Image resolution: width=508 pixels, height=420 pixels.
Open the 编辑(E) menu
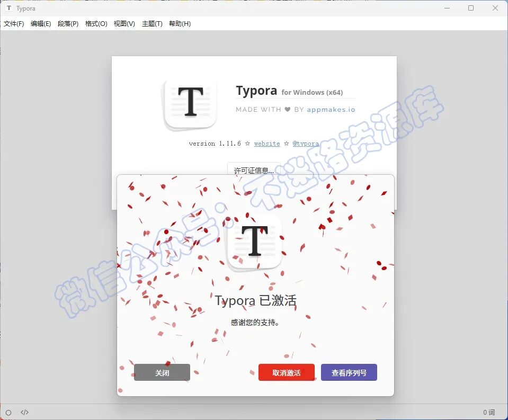41,24
